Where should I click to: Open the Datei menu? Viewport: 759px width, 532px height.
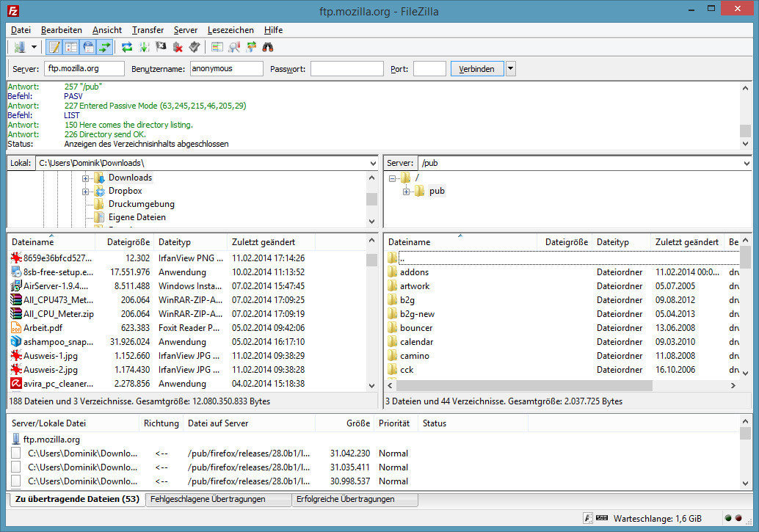tap(21, 30)
